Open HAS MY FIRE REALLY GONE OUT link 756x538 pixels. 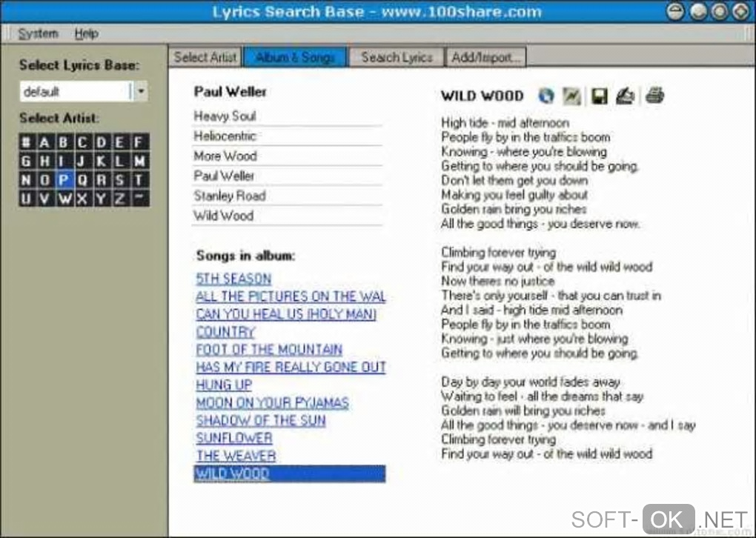(291, 368)
